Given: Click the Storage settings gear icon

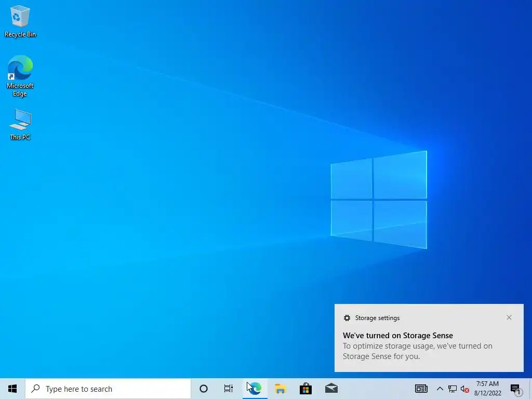Looking at the screenshot, I should tap(347, 318).
